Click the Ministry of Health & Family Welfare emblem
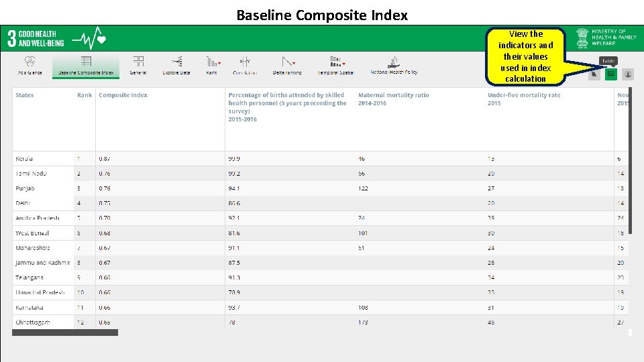 (x=582, y=38)
